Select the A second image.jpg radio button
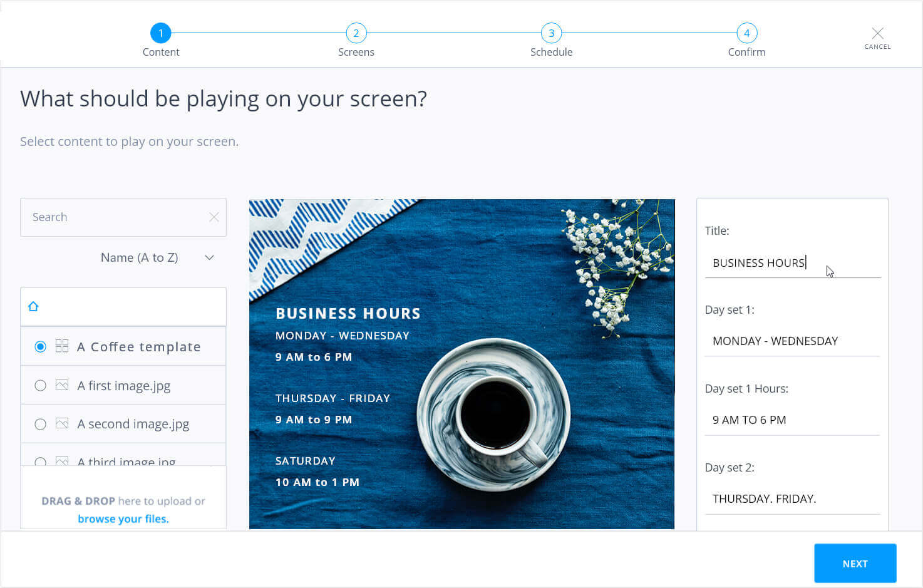The image size is (923, 588). (40, 424)
